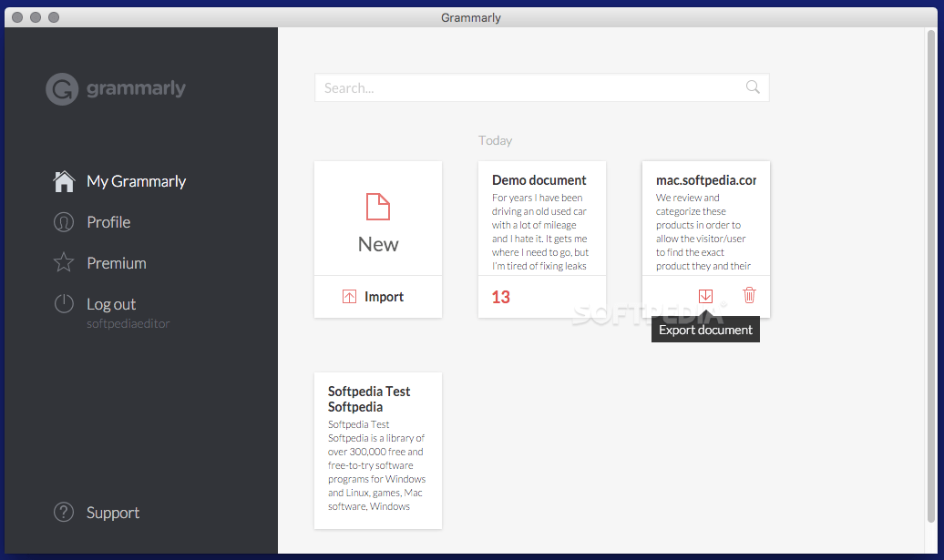944x560 pixels.
Task: Click the New document page icon
Action: (378, 207)
